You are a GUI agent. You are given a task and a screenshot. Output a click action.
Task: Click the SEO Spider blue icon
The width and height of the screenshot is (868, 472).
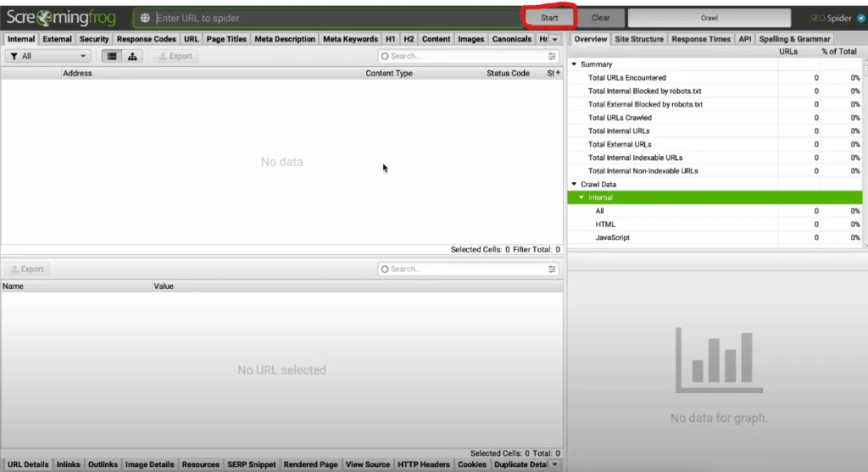tap(861, 19)
